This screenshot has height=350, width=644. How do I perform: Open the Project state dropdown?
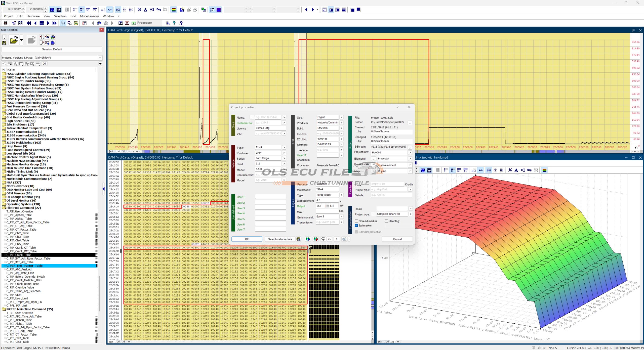410,165
